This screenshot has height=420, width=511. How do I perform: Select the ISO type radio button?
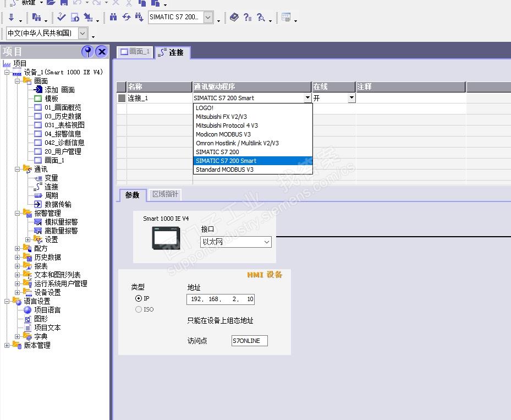(x=139, y=309)
